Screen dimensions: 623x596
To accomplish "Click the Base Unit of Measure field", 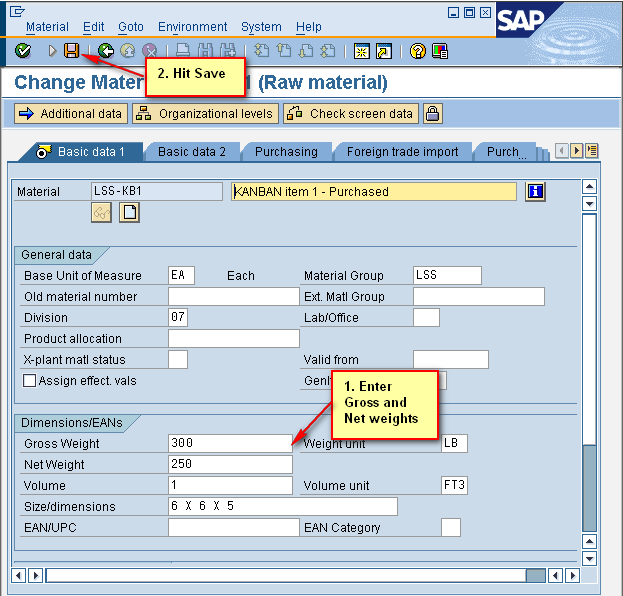I will coord(182,275).
